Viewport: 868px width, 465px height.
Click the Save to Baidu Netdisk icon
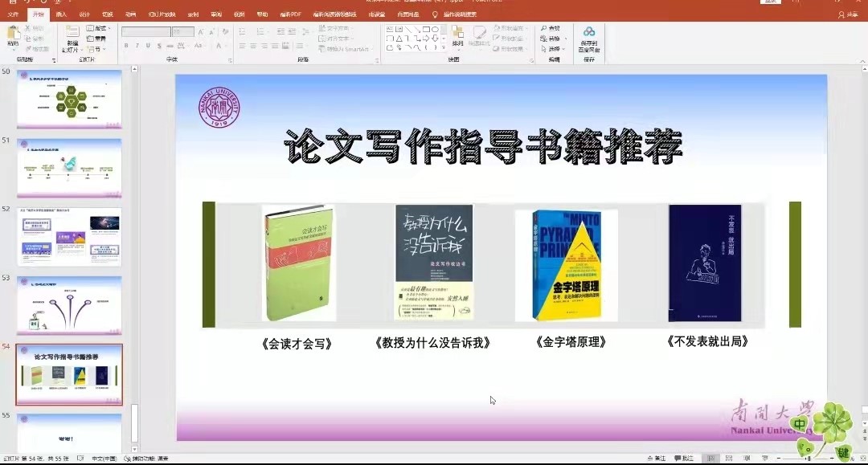(589, 37)
